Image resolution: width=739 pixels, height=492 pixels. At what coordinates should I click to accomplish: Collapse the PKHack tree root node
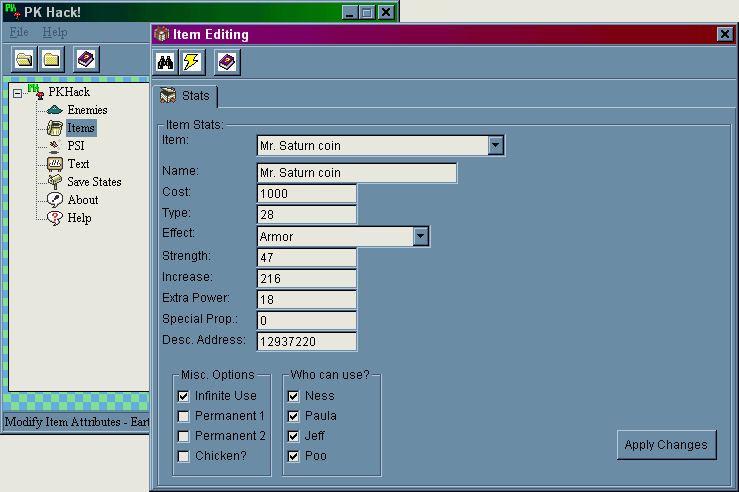tap(17, 93)
